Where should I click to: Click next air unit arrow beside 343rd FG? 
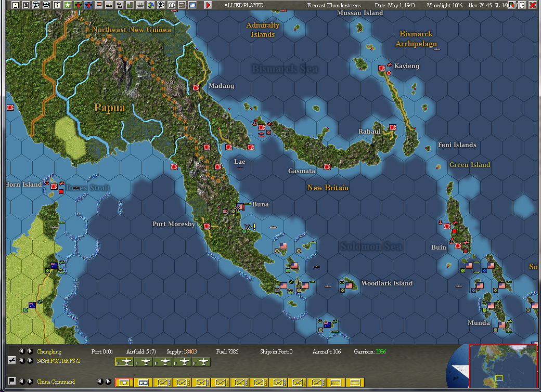click(x=30, y=361)
